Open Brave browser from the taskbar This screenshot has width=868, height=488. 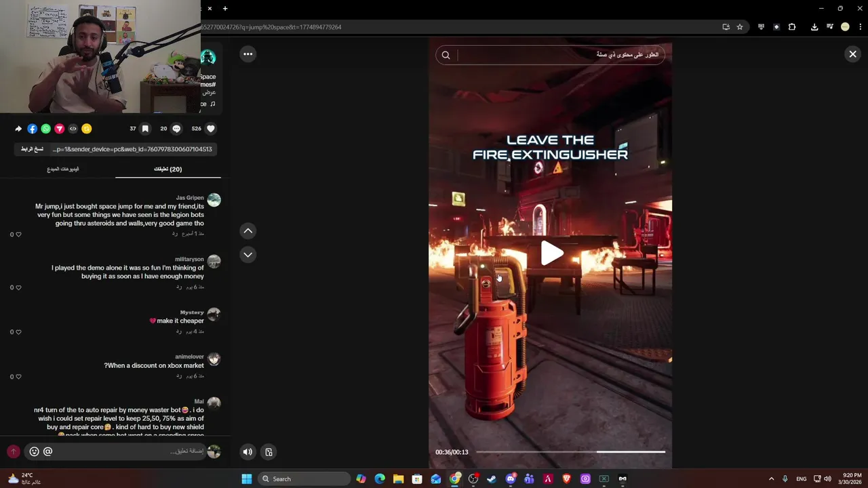[x=566, y=479]
